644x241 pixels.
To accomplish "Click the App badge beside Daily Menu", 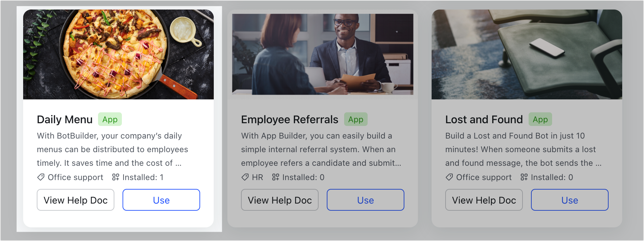I will (x=110, y=119).
